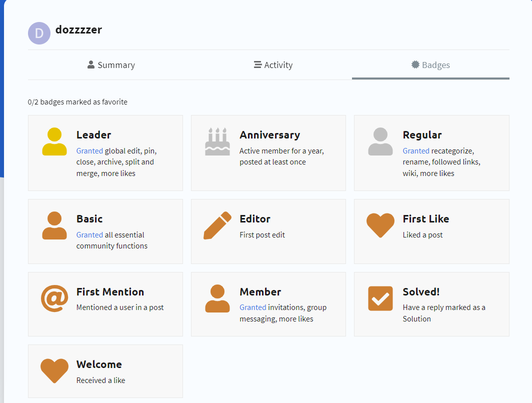
Task: Click the dozzzzer username heading
Action: coord(78,29)
